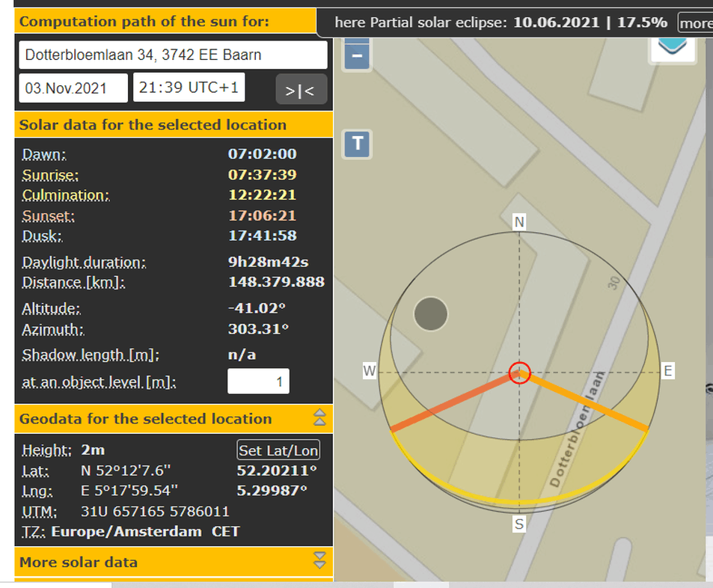Click the azimuth value 303.31°
This screenshot has height=588, width=713.
click(x=258, y=329)
